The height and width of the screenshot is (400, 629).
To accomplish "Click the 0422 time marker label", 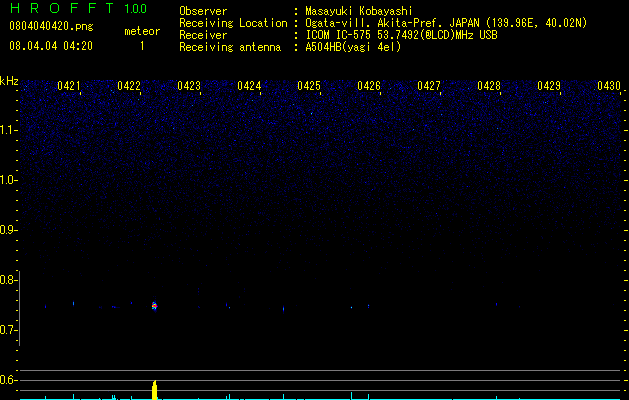I will click(x=129, y=86).
